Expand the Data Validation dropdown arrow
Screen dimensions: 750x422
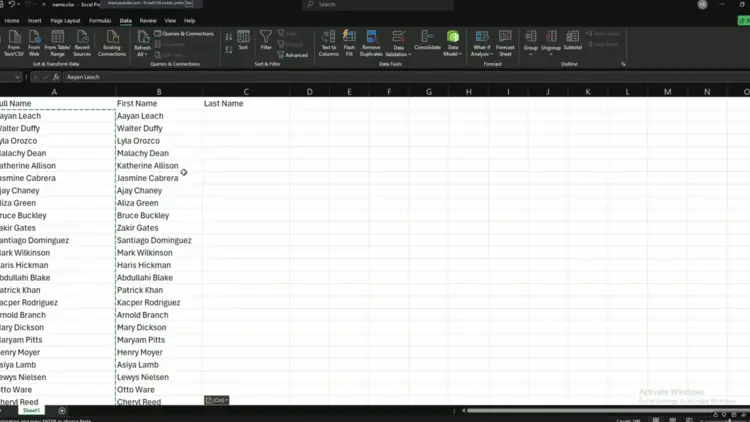point(410,55)
